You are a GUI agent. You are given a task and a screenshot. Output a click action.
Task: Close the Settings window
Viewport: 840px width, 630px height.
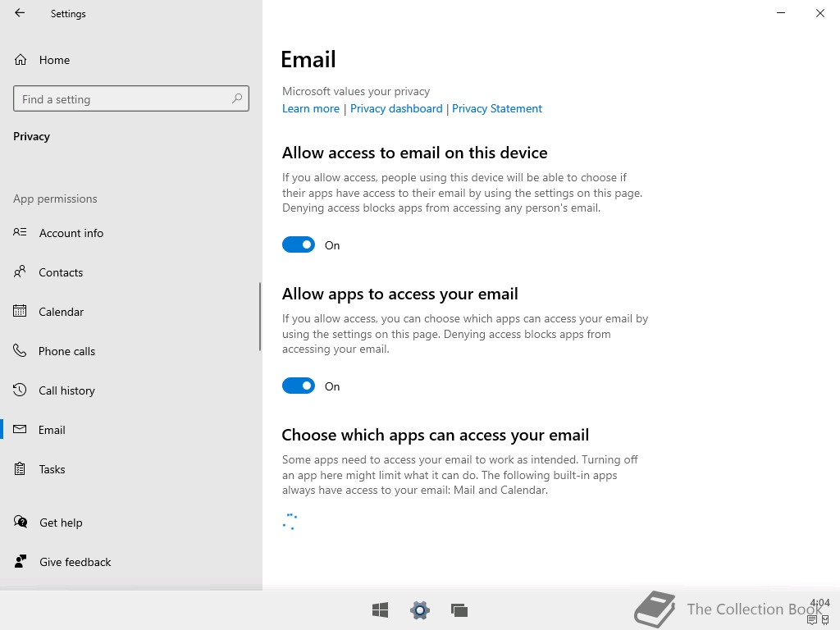[819, 13]
